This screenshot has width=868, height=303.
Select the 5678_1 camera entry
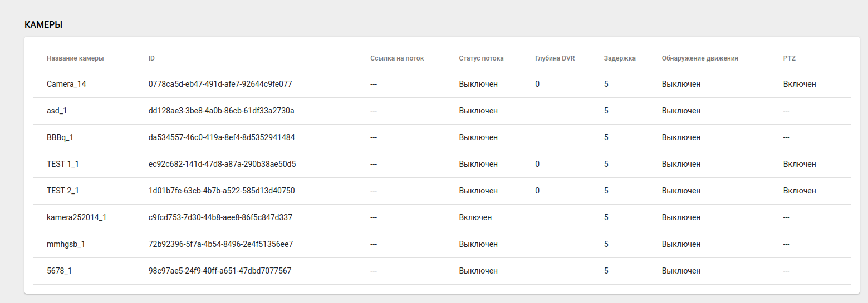tap(58, 271)
